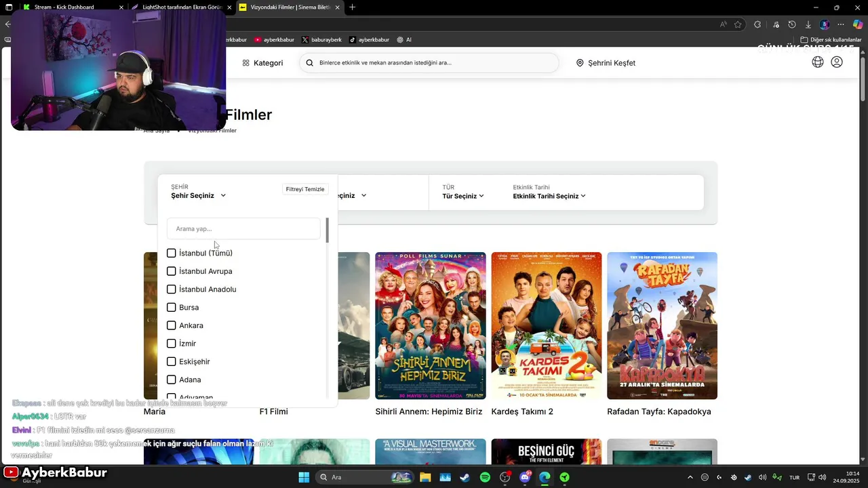
Task: Open Discord from taskbar
Action: 525,477
